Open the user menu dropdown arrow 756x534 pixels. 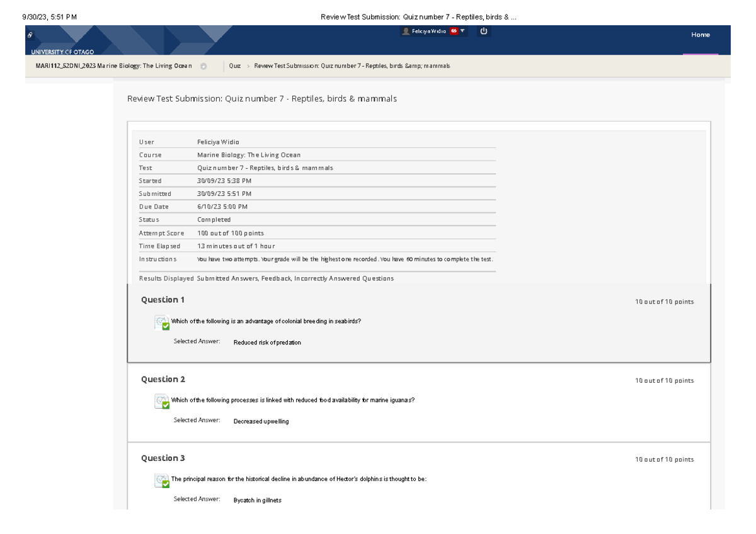click(x=463, y=31)
